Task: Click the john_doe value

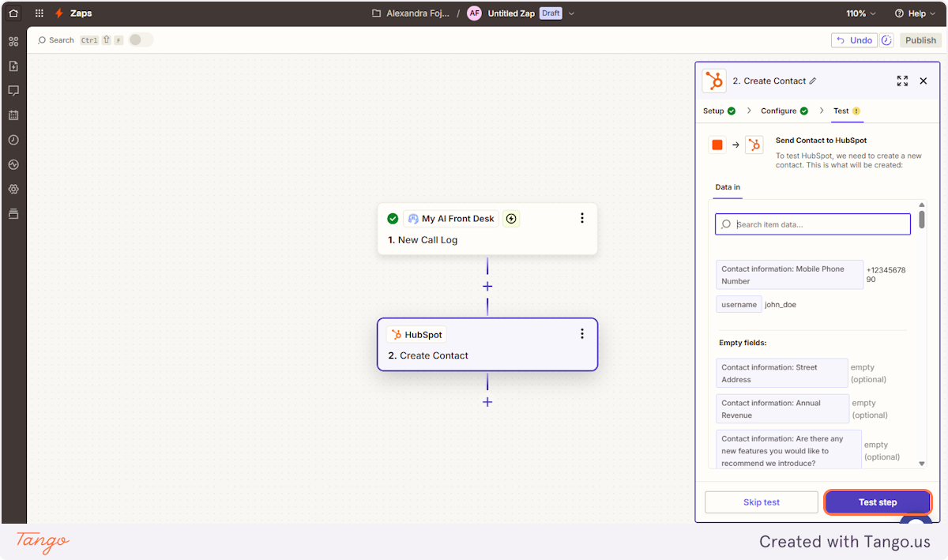Action: tap(781, 304)
